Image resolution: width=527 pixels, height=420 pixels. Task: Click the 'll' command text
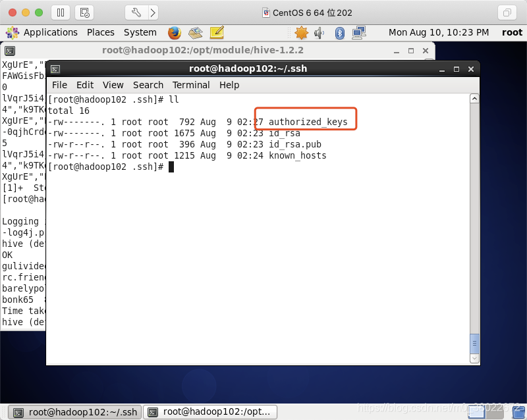[174, 99]
